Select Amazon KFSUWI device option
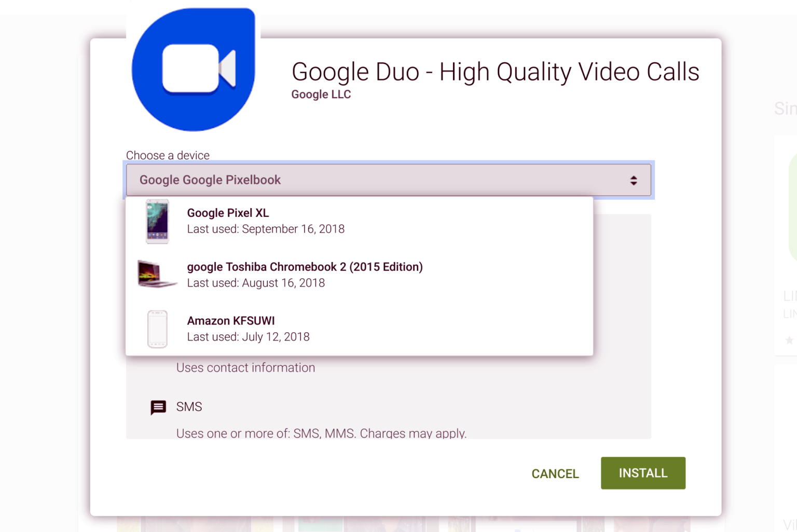 point(359,329)
